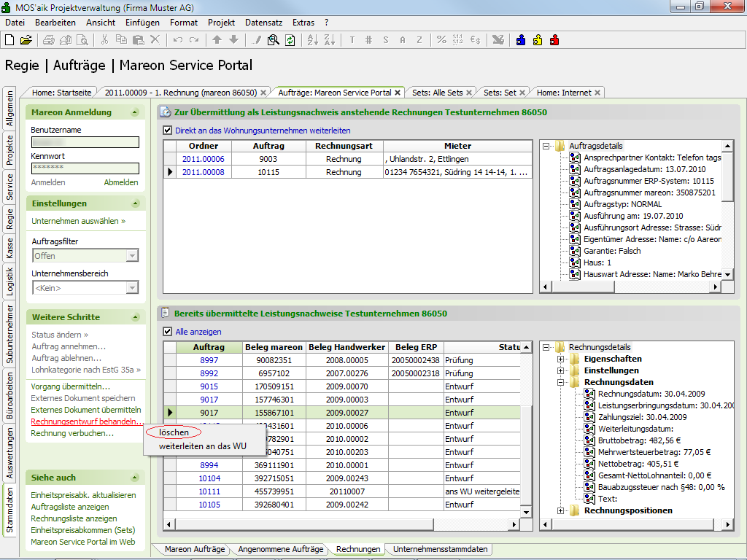Choose 'weiterleiten an das WU' menu entry
Screen dimensions: 747x560
click(x=203, y=446)
